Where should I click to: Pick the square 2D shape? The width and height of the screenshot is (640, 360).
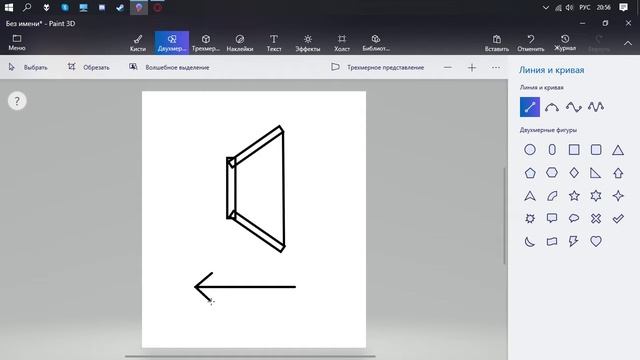pyautogui.click(x=574, y=150)
